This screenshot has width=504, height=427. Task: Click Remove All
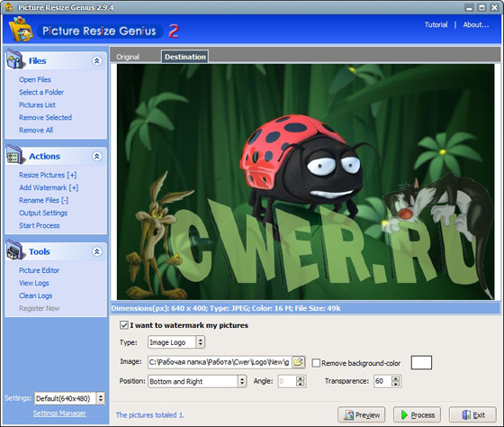(x=36, y=130)
